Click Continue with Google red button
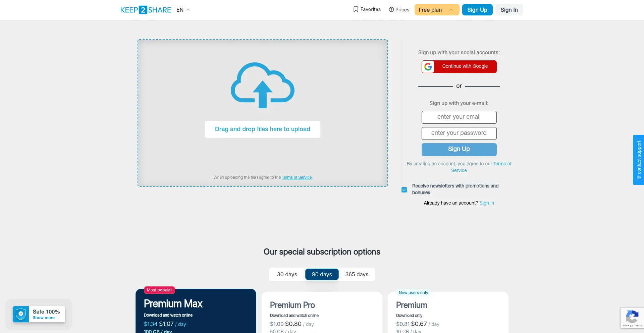The image size is (644, 333). [x=459, y=66]
